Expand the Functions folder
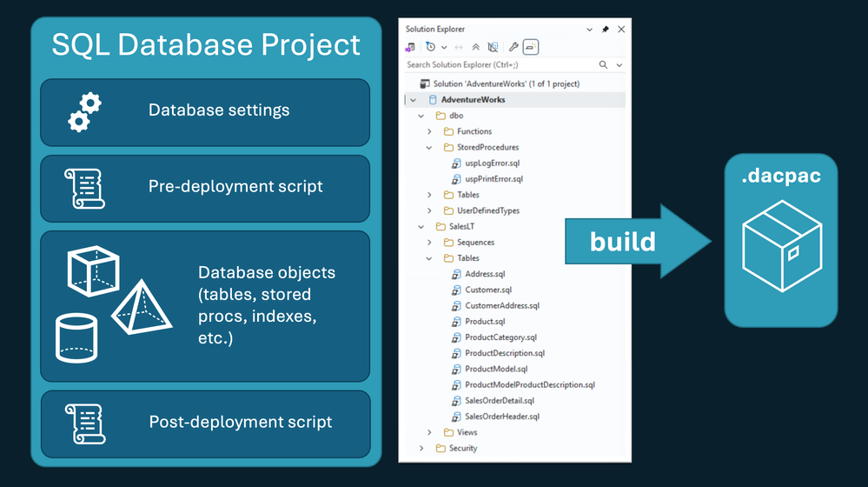 click(x=429, y=131)
